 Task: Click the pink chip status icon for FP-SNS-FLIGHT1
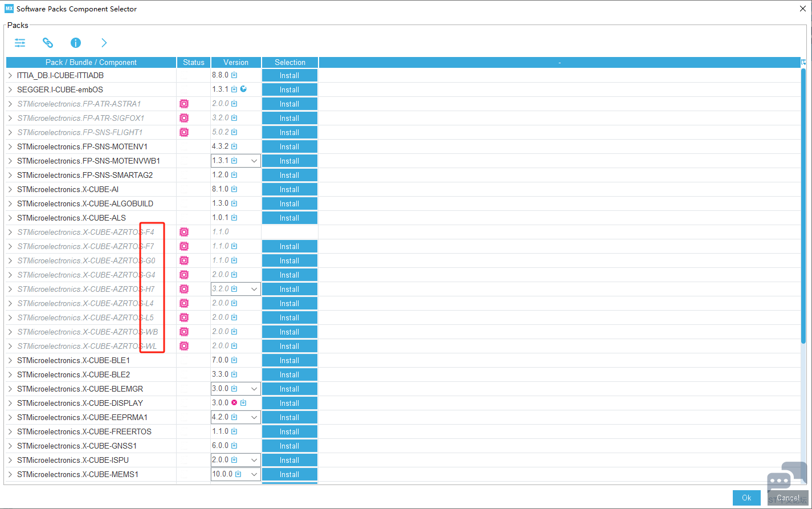(x=184, y=132)
